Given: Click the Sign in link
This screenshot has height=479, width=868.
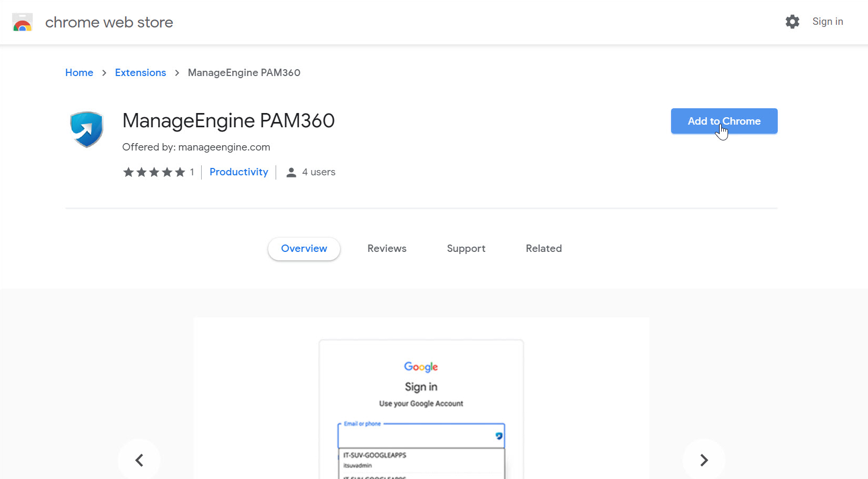Looking at the screenshot, I should [827, 22].
